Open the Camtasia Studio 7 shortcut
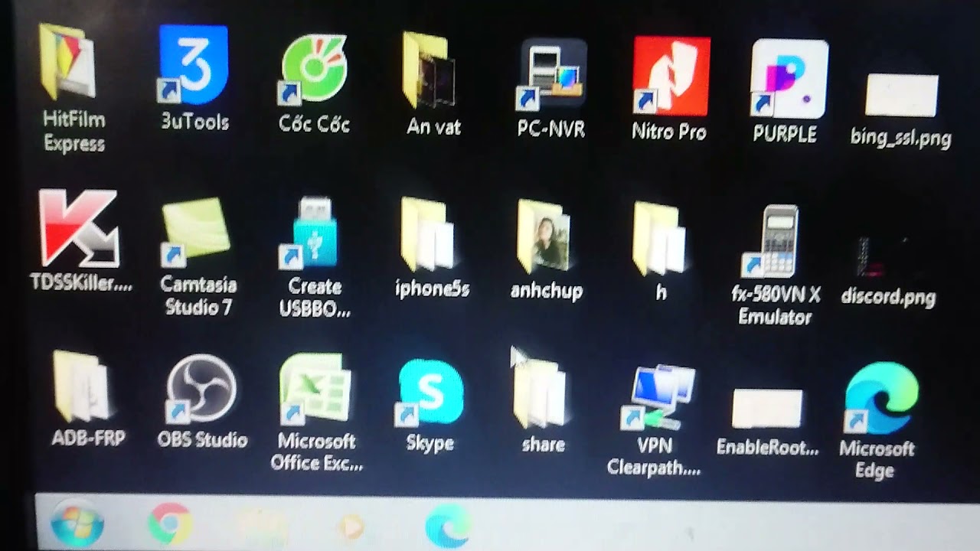Image resolution: width=980 pixels, height=551 pixels. click(196, 231)
